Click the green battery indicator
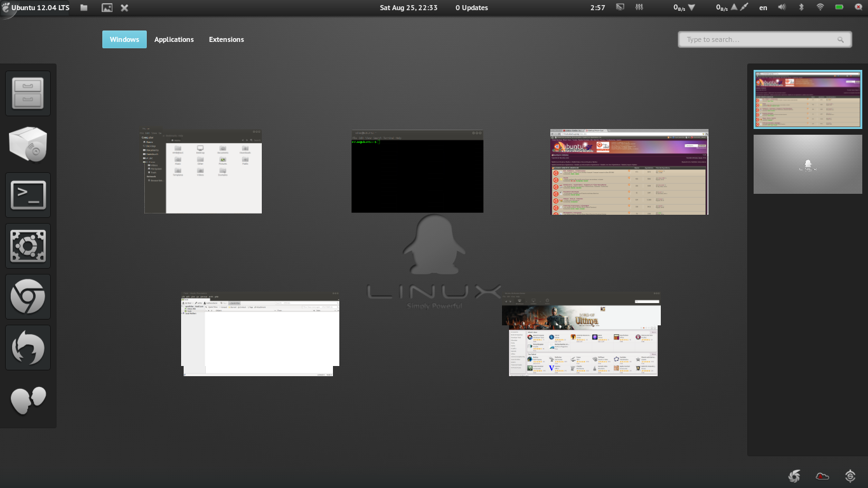 click(839, 8)
